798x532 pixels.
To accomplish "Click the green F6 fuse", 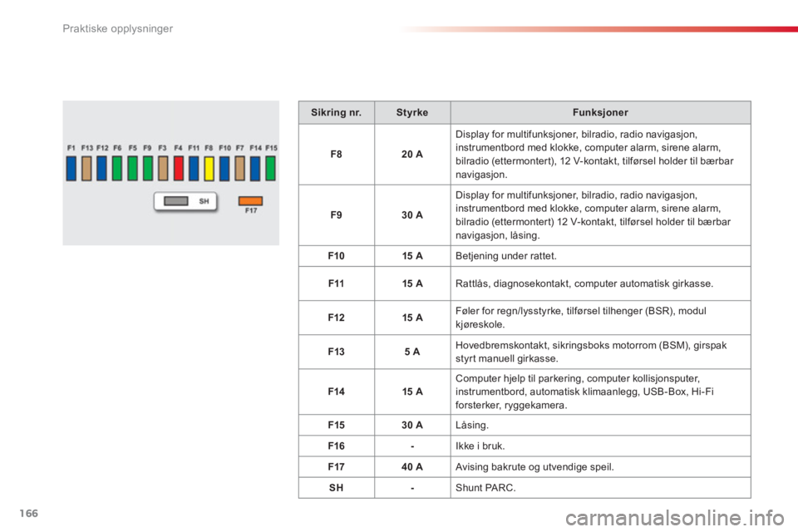I will click(x=117, y=169).
